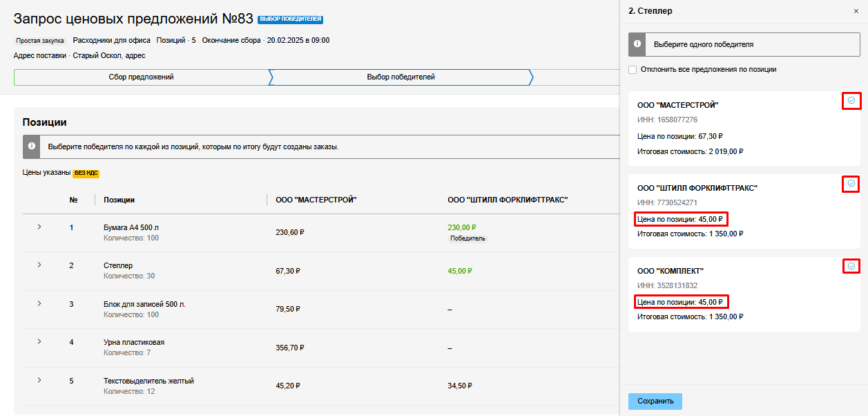Expand row 4 Урна пластиковая
868x416 pixels.
pos(39,341)
